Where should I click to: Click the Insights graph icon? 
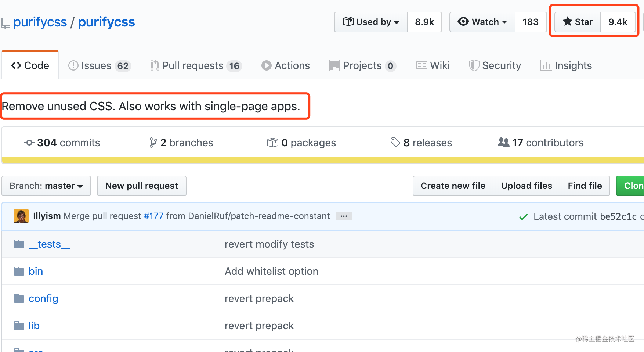[546, 65]
